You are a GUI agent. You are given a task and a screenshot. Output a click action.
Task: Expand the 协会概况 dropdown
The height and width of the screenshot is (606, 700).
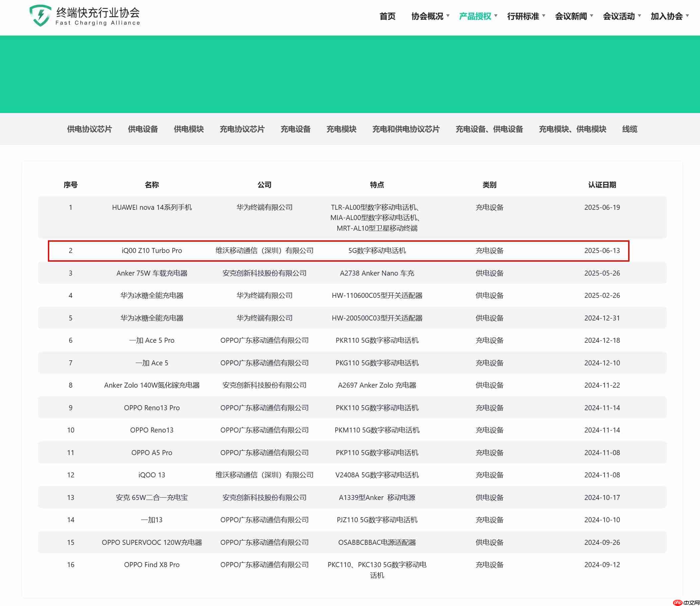428,16
